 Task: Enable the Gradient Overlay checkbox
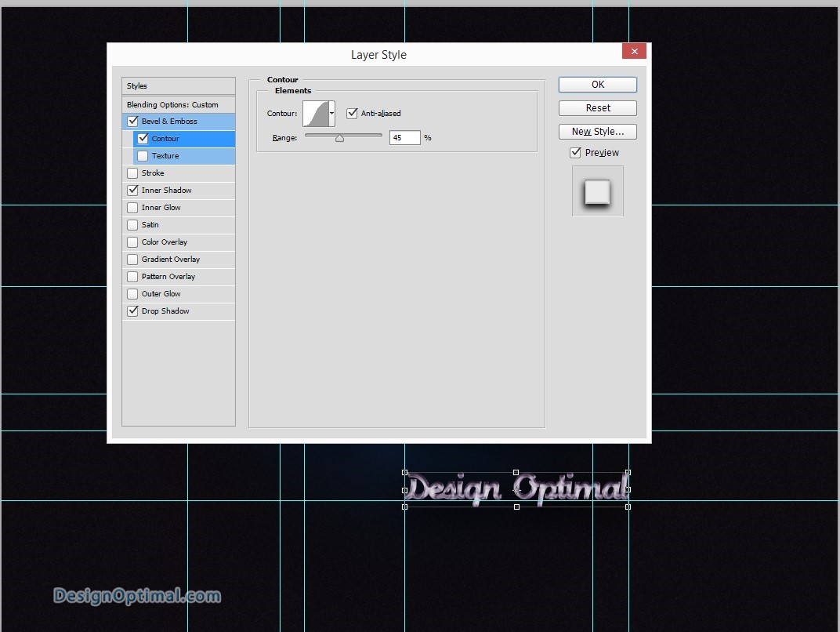(133, 259)
